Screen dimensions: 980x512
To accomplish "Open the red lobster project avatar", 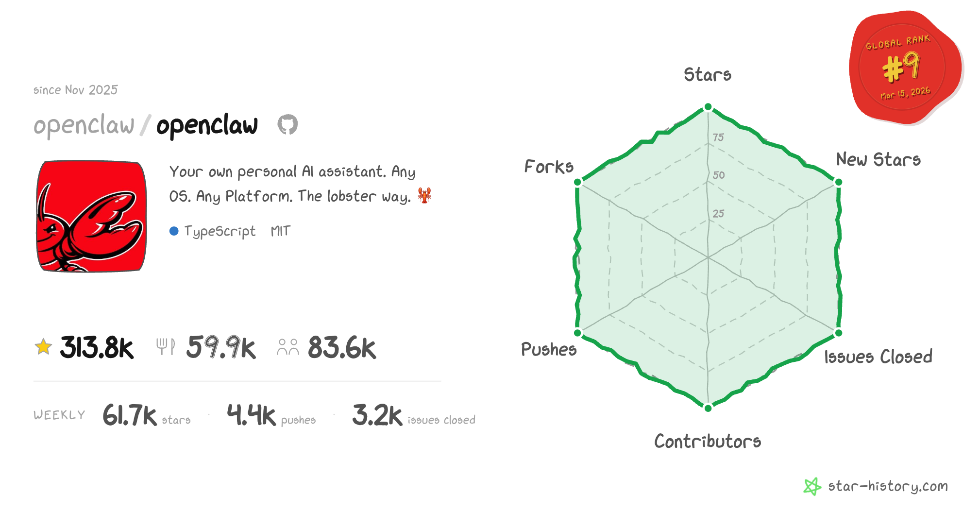I will click(91, 216).
